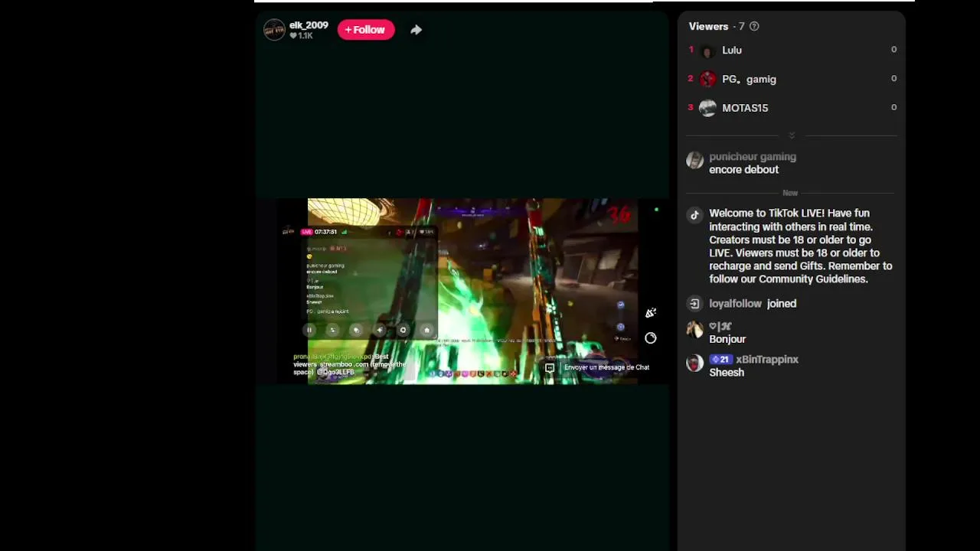Select the 'encore debout' chat message

pos(743,170)
